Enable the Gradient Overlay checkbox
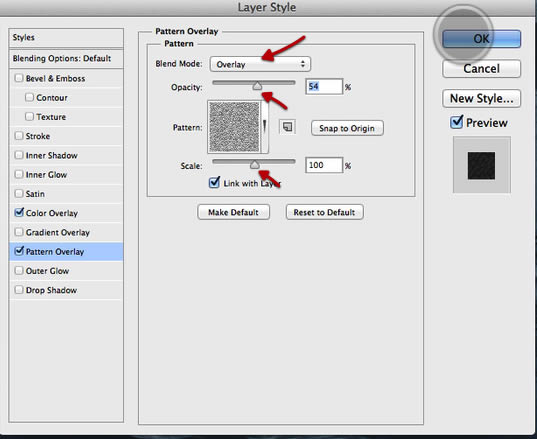537x439 pixels. coord(19,232)
